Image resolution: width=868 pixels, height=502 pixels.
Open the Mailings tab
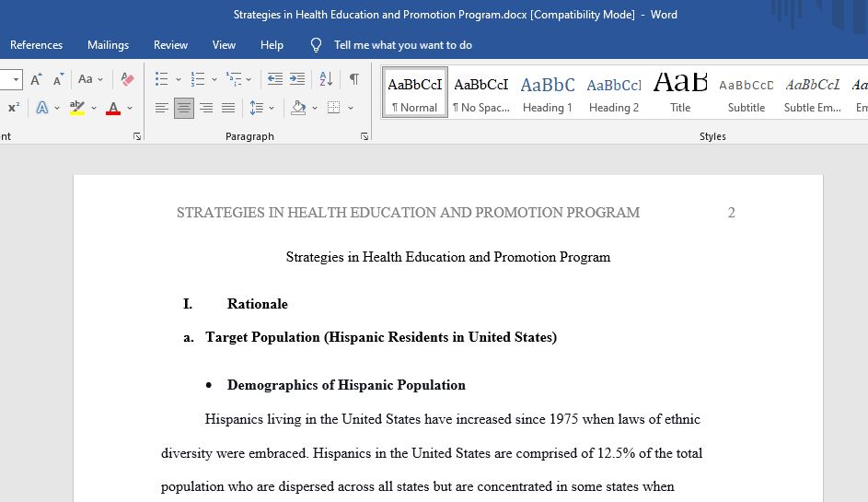tap(108, 45)
